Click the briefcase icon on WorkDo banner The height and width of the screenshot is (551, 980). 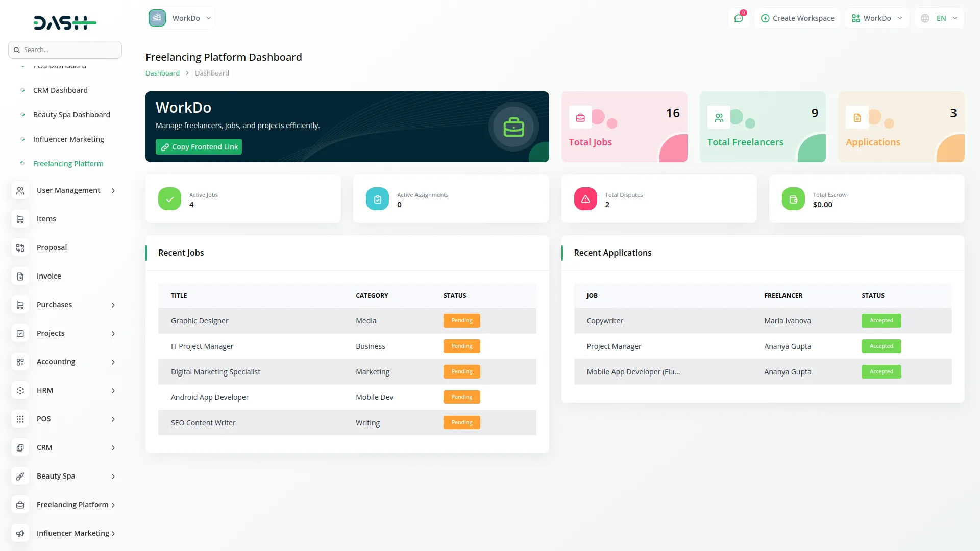(x=514, y=127)
